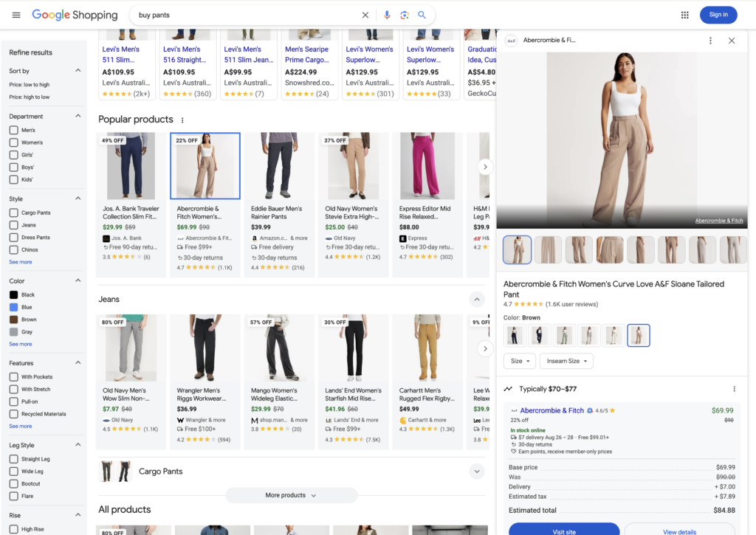Click the Sign in button
This screenshot has height=535, width=756.
coord(718,15)
